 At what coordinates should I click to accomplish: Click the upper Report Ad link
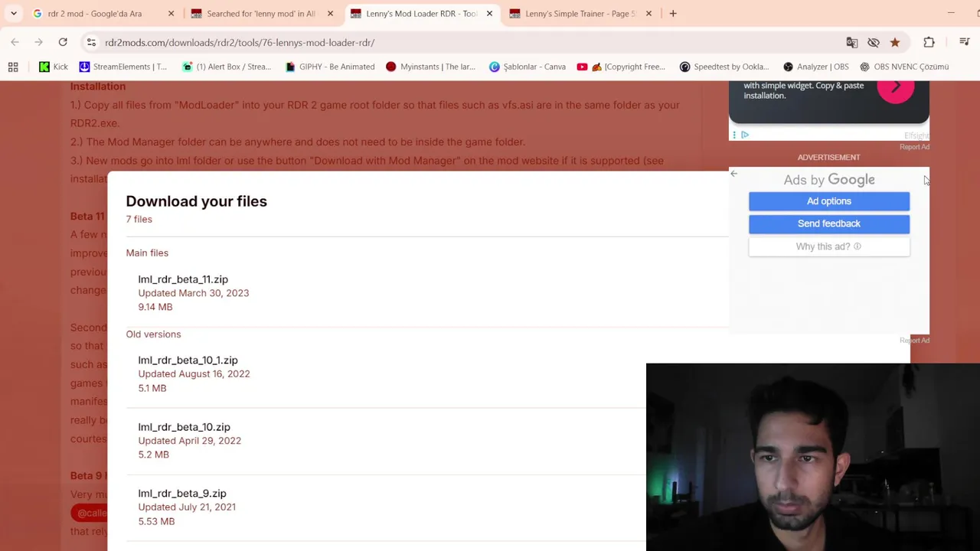(914, 147)
